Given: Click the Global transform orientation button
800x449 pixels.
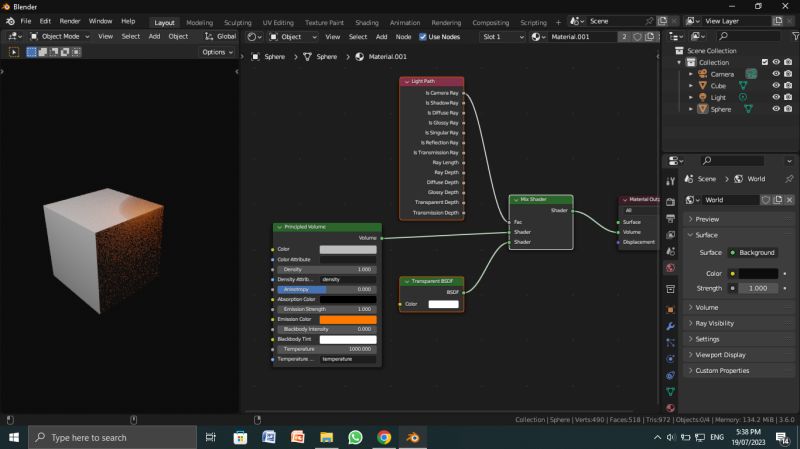Looking at the screenshot, I should [x=221, y=36].
